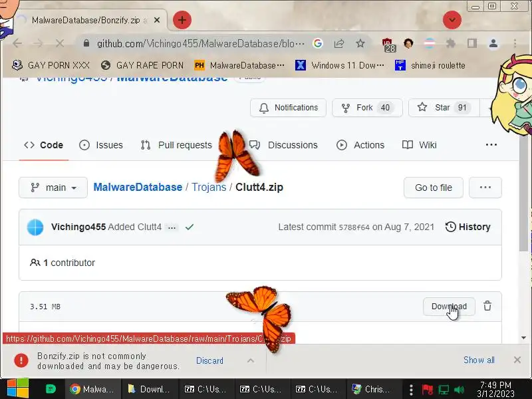Close the downloads bar

[517, 360]
